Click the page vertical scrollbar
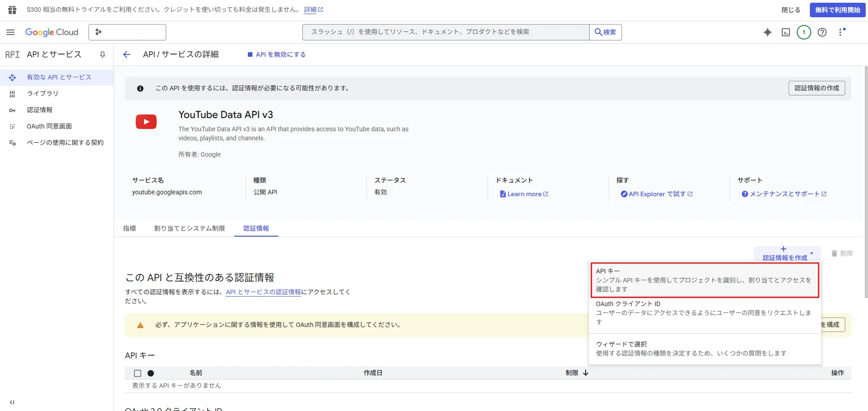868x411 pixels. click(866, 182)
